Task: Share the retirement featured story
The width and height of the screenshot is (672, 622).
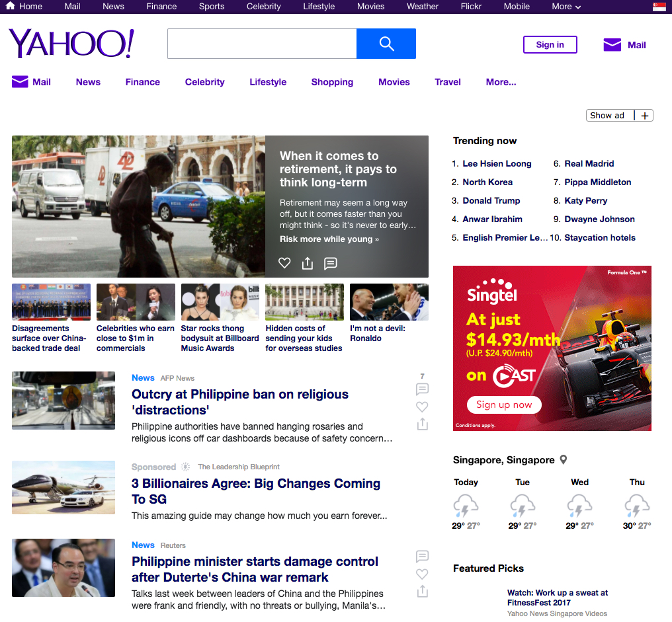Action: pyautogui.click(x=308, y=263)
